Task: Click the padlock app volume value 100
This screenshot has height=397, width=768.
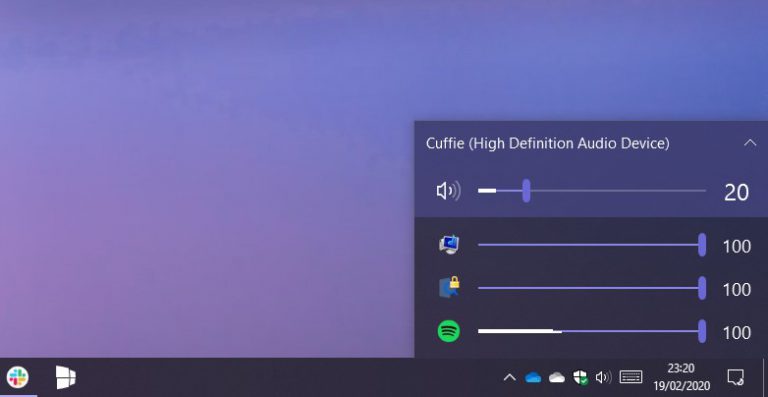Action: click(737, 290)
